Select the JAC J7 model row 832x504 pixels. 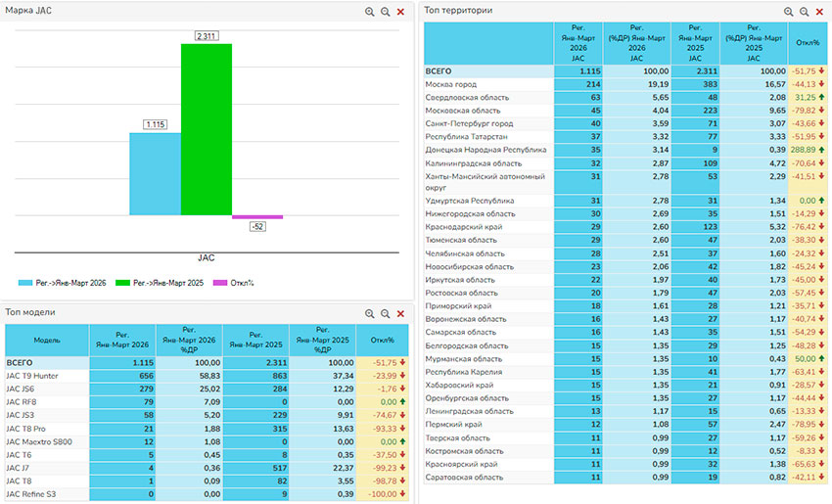207,468
